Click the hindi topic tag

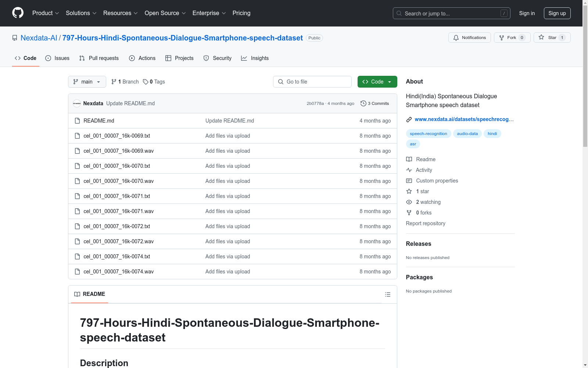tap(492, 134)
